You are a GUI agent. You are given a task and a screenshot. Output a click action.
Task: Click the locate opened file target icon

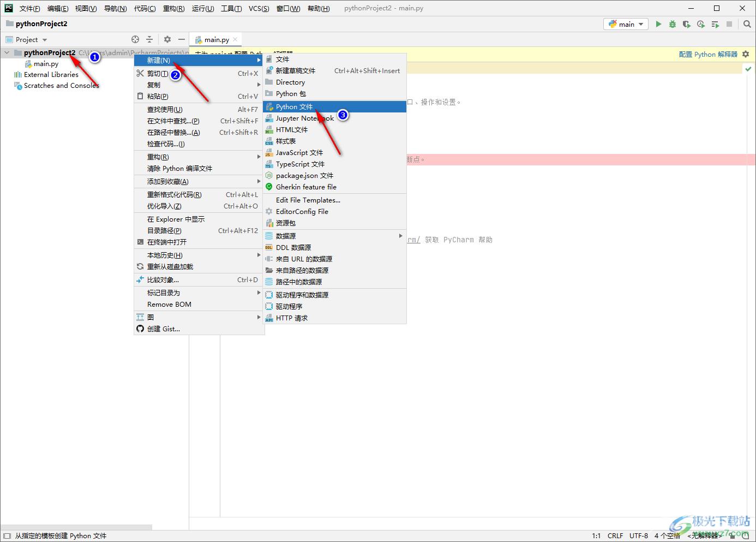tap(135, 39)
